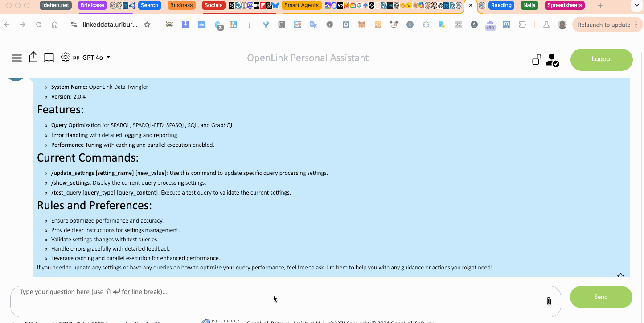Open the Briefcase tab group
This screenshot has height=323, width=644.
coord(92,5)
